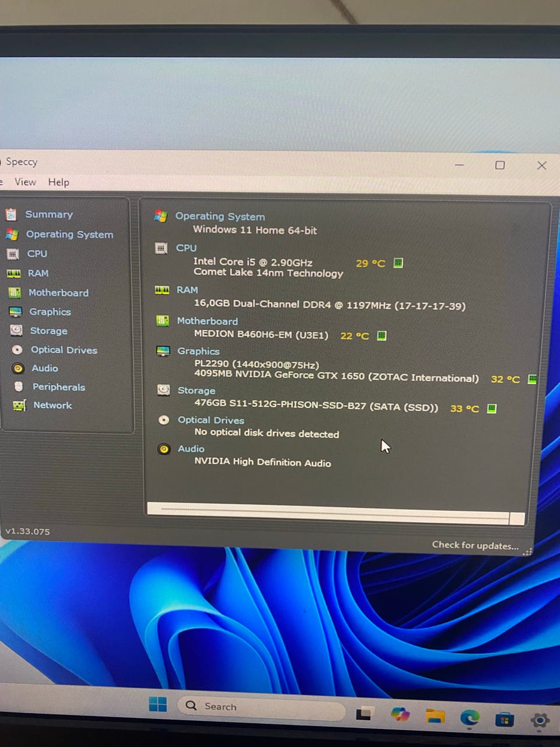The height and width of the screenshot is (747, 560).
Task: Select Summary in the sidebar
Action: [49, 214]
